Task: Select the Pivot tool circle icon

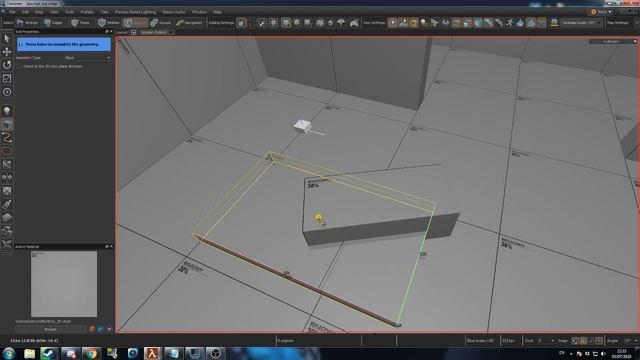Action: coord(7,92)
